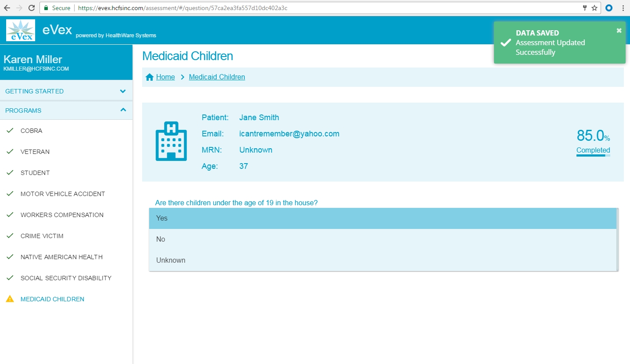Select Yes for children under 19
The width and height of the screenshot is (630, 364).
(x=382, y=218)
